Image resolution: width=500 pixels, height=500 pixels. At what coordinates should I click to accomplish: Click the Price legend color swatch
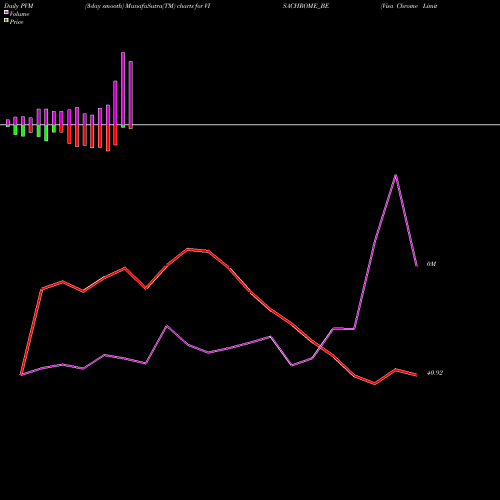6,21
